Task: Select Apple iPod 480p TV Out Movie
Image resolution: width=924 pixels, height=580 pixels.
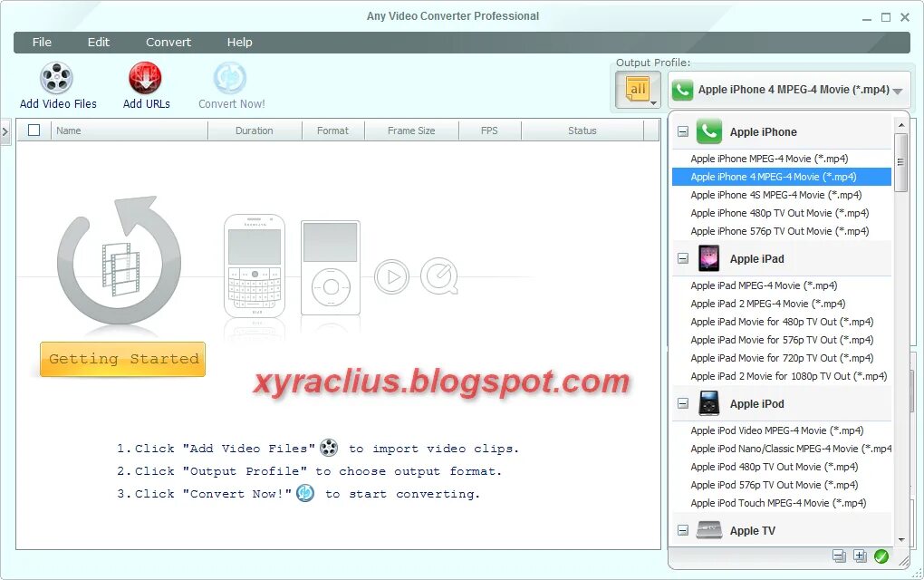Action: 782,467
